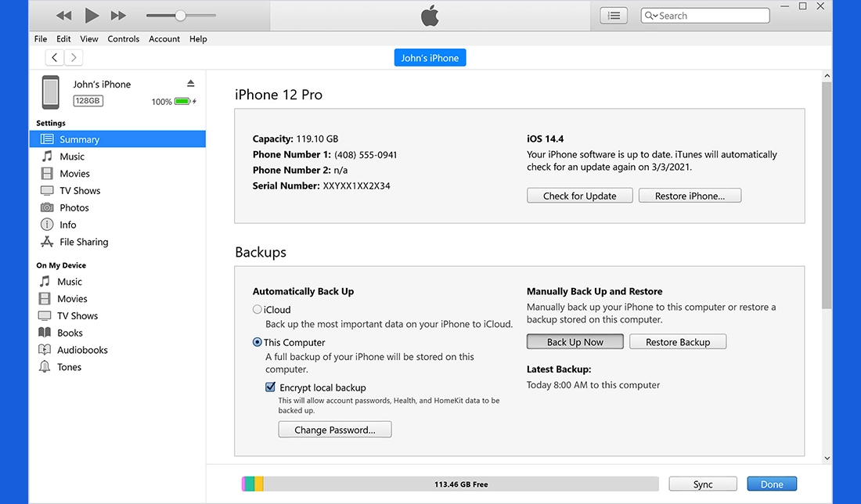Click the eject iPhone icon

point(192,84)
